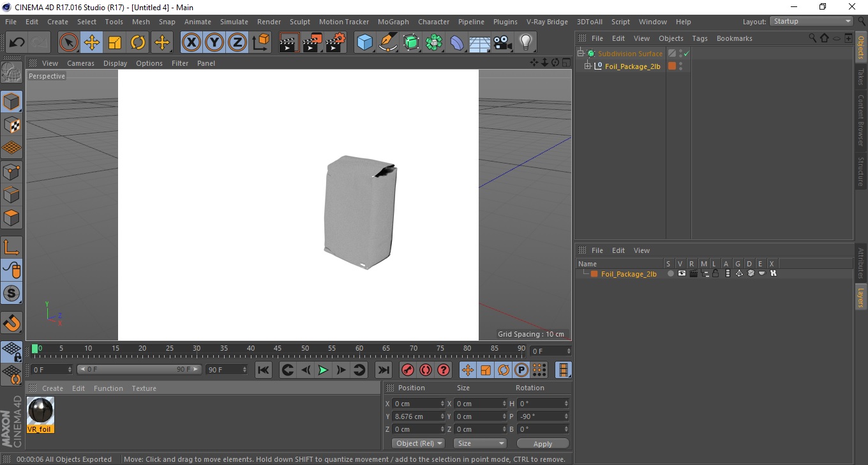The width and height of the screenshot is (868, 465).
Task: Click the MoGraph Array green icon
Action: click(x=434, y=43)
